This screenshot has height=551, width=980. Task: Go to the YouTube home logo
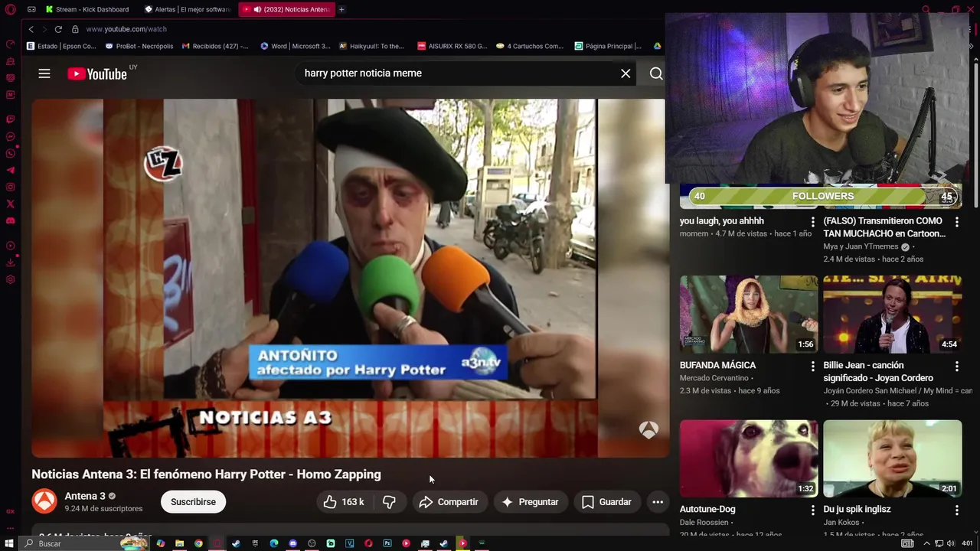(x=97, y=73)
